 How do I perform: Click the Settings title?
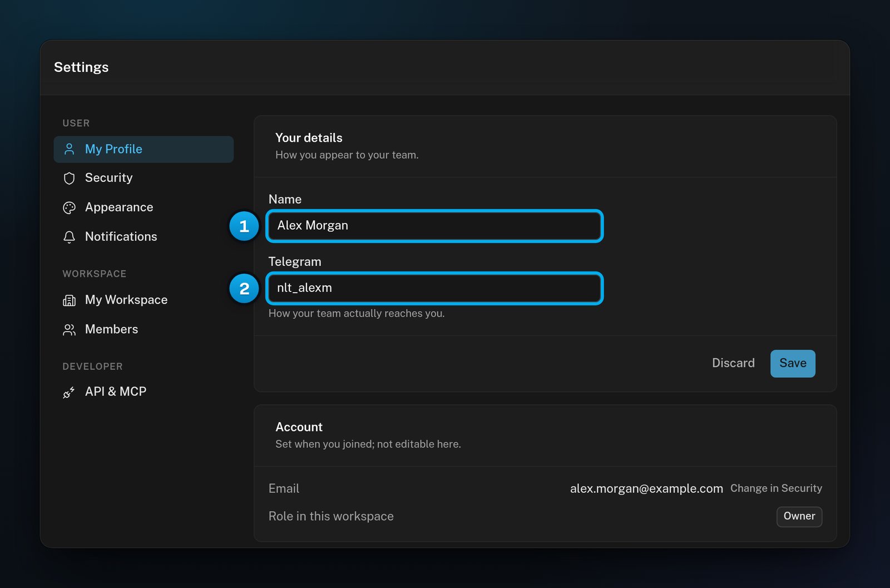click(81, 67)
